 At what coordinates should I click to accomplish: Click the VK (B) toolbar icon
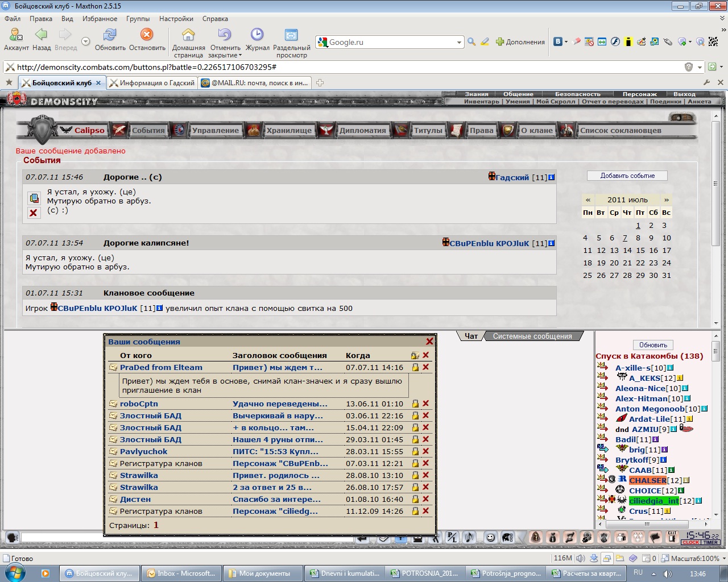[x=558, y=42]
